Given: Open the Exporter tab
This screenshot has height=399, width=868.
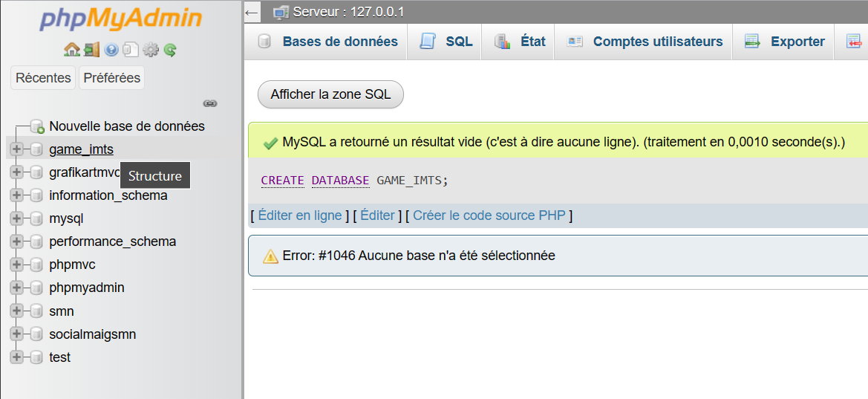Looking at the screenshot, I should [785, 42].
